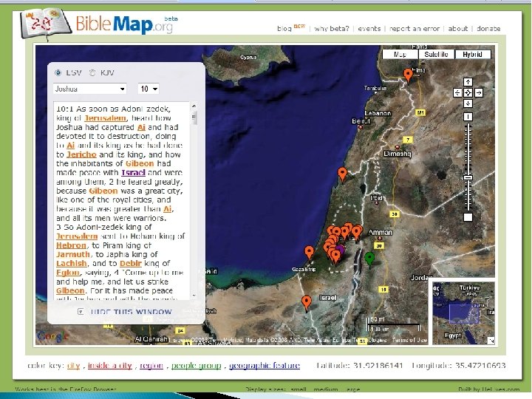The image size is (532, 399).
Task: Choose the medium display size link
Action: [x=326, y=389]
